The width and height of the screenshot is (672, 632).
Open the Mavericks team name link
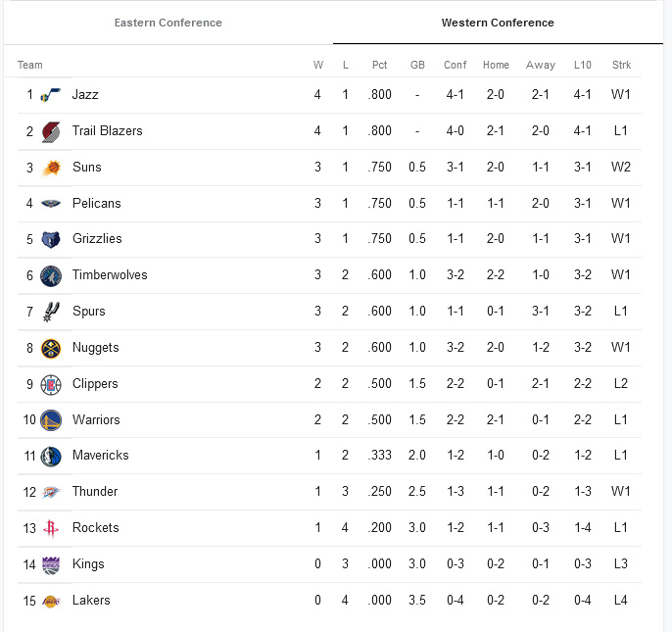pos(100,456)
